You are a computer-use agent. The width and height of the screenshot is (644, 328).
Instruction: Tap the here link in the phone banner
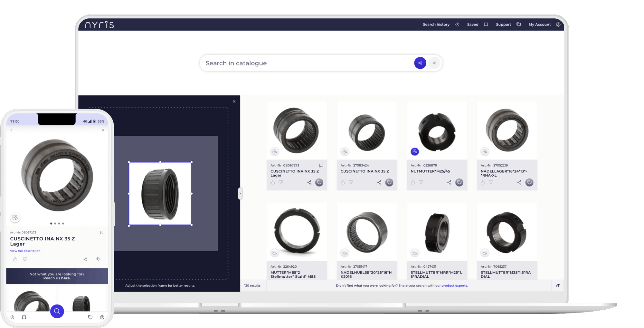point(65,278)
